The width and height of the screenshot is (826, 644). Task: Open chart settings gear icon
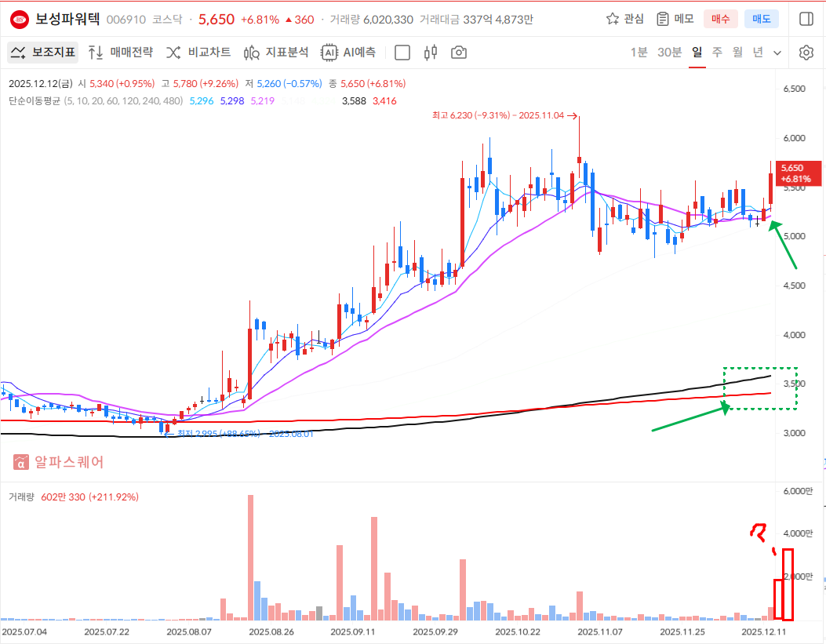point(806,53)
